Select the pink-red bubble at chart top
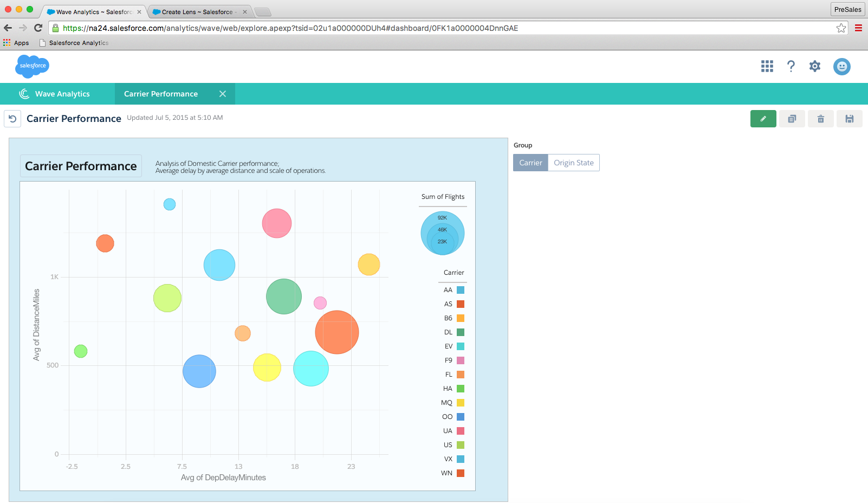This screenshot has width=868, height=503. 277,223
